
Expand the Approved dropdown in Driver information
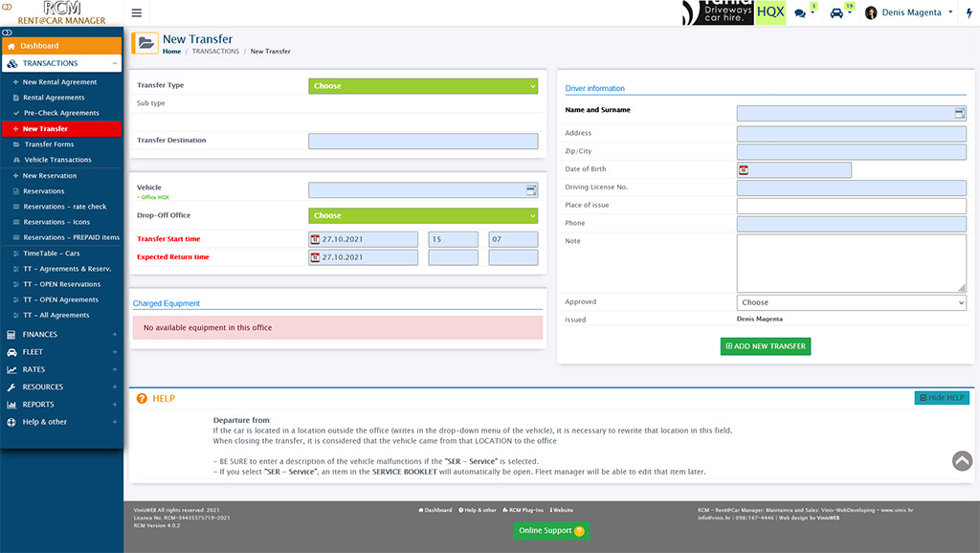(852, 301)
